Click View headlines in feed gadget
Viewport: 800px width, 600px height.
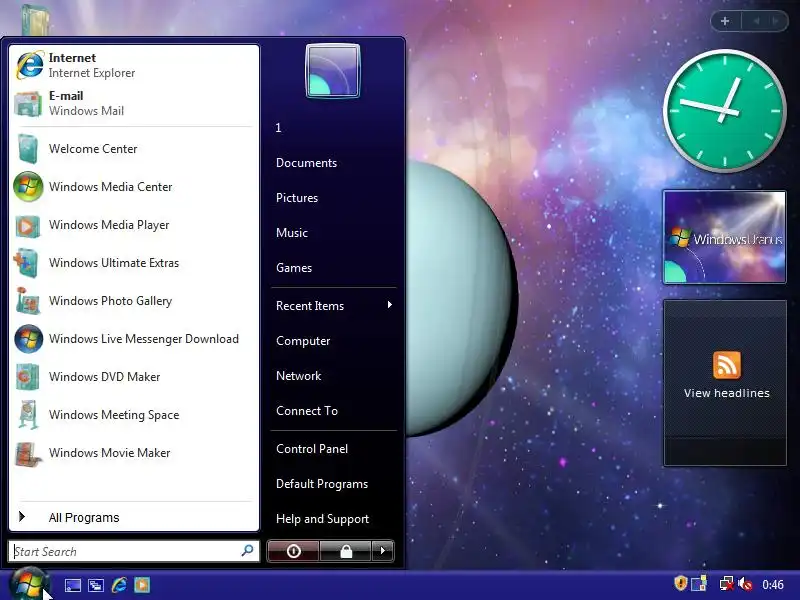(727, 393)
